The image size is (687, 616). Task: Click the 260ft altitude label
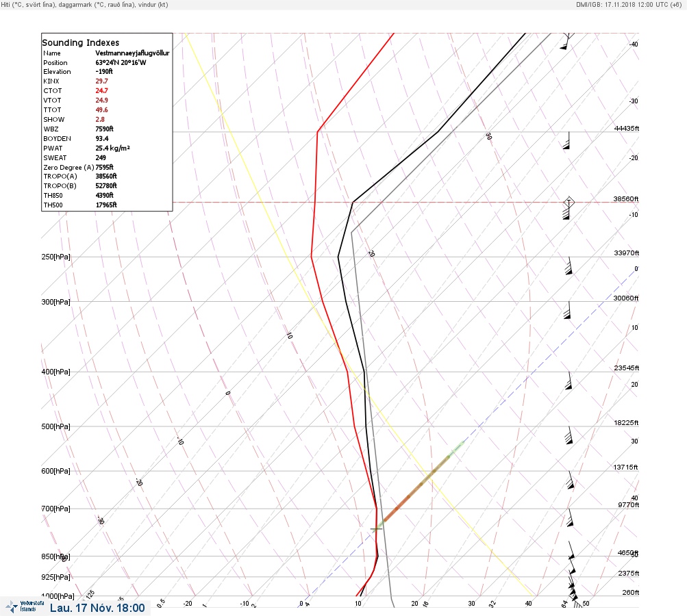coord(631,592)
